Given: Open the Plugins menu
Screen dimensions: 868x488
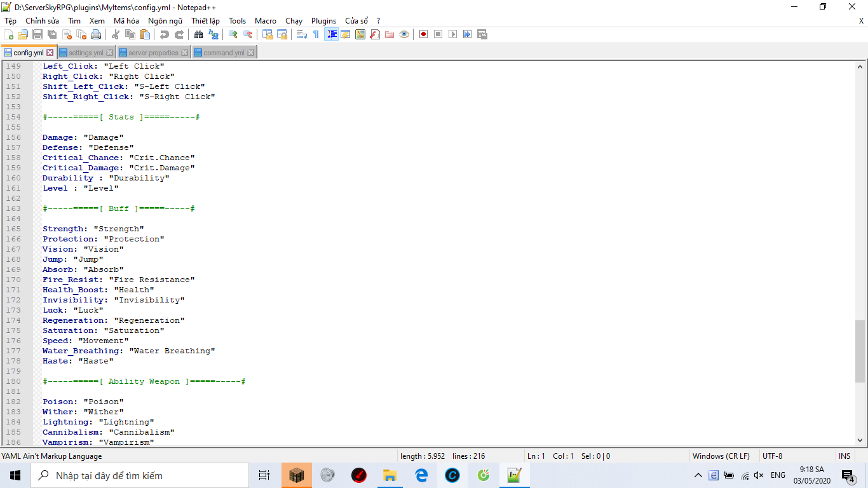Looking at the screenshot, I should pos(323,21).
